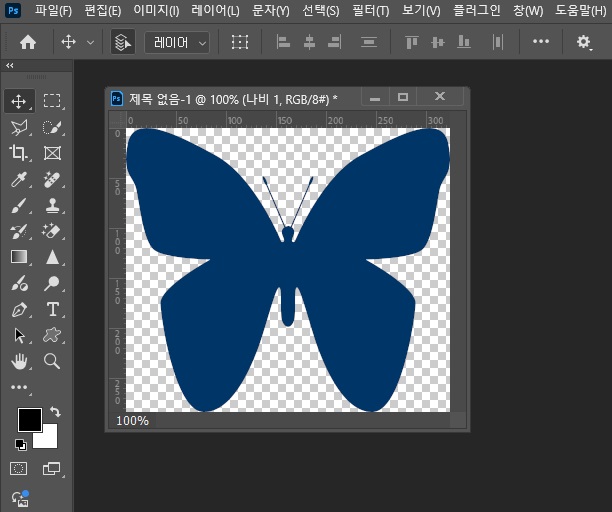Select the Polygonal Lasso tool
612x512 pixels.
coord(19,127)
